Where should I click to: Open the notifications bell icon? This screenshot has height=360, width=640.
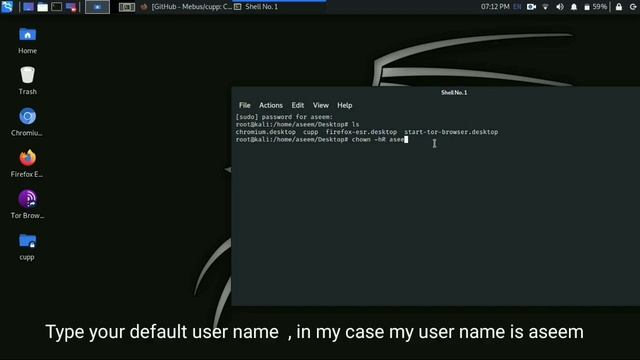(574, 7)
